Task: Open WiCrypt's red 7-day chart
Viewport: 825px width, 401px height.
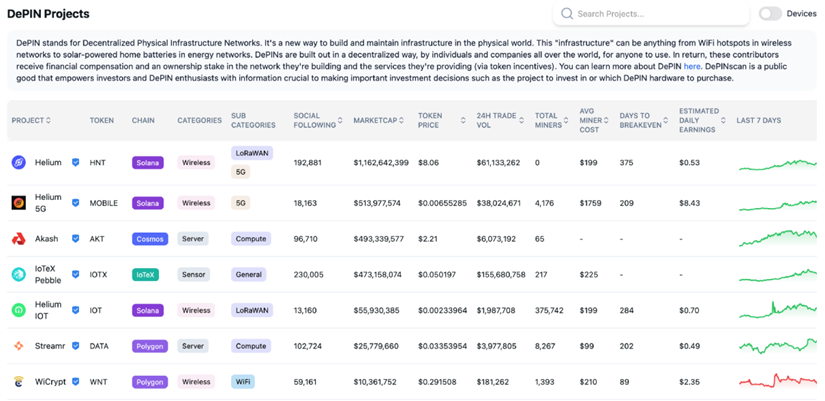Action: point(777,381)
